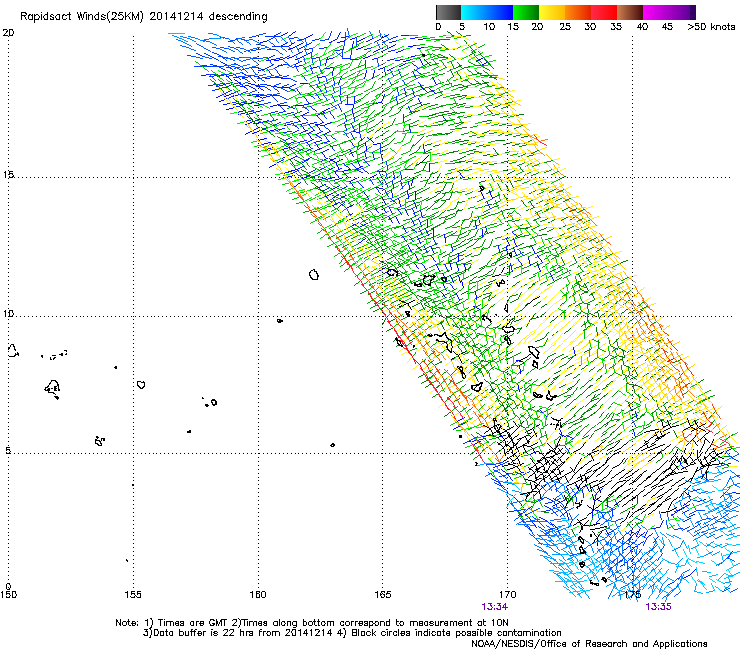
Task: Click the plot title 'Rapidscat Winds(25KM) 20141214 descending'
Action: (x=143, y=16)
